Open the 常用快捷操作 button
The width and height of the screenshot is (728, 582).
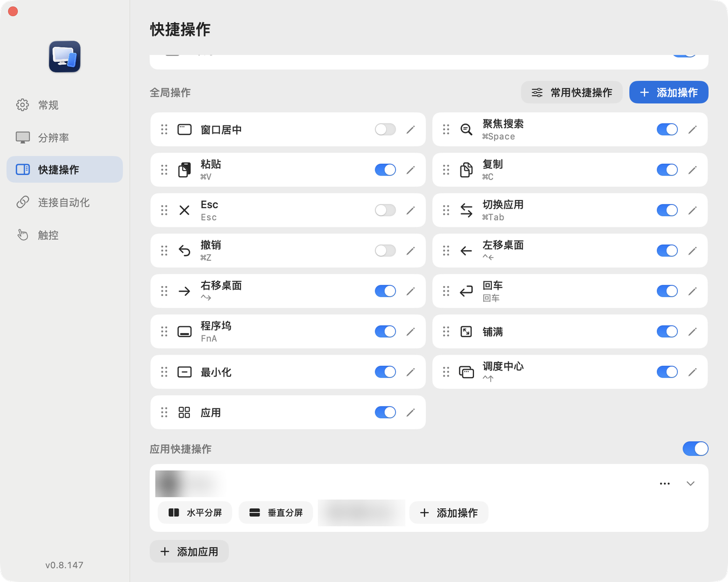click(572, 92)
